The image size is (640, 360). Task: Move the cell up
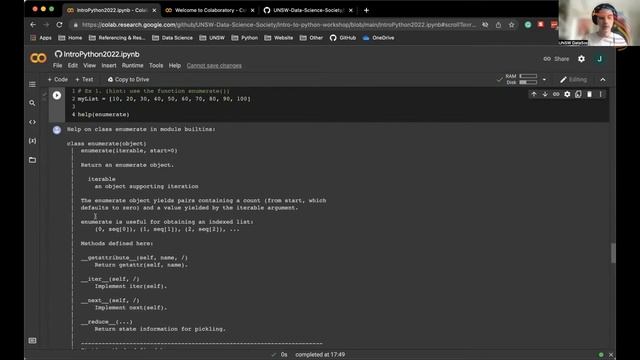click(534, 94)
